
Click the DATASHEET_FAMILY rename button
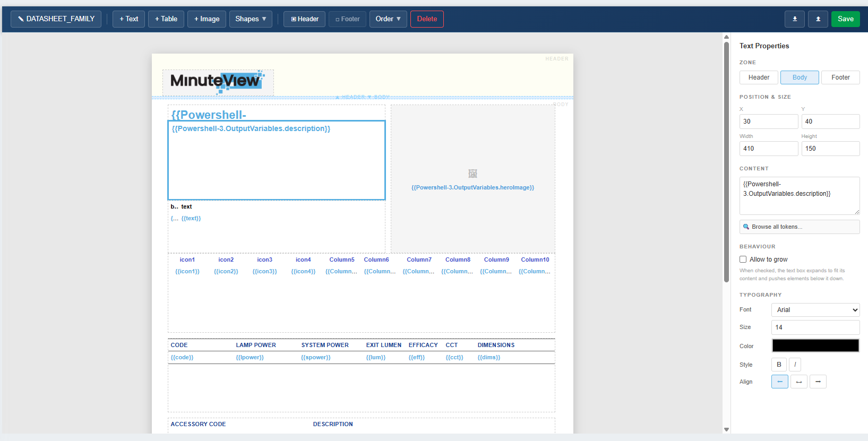(x=56, y=19)
